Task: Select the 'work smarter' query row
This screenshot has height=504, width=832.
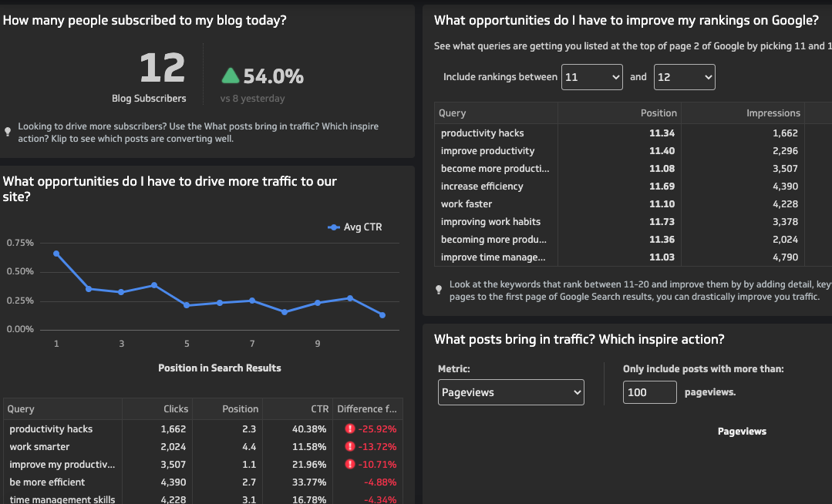Action: pyautogui.click(x=204, y=447)
